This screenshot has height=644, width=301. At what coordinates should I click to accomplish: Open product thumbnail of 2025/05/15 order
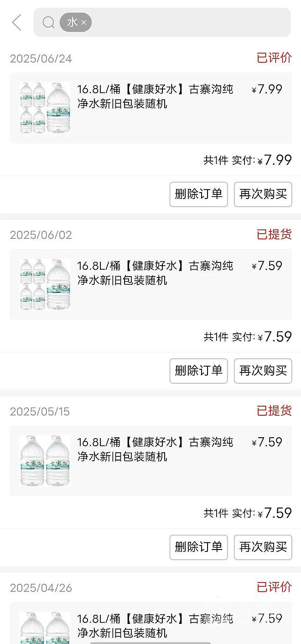[45, 461]
